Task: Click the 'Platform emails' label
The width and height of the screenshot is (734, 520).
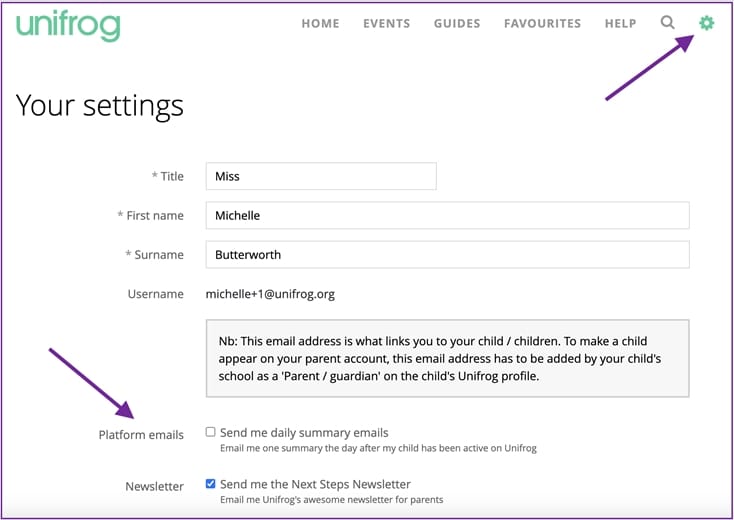Action: point(141,435)
